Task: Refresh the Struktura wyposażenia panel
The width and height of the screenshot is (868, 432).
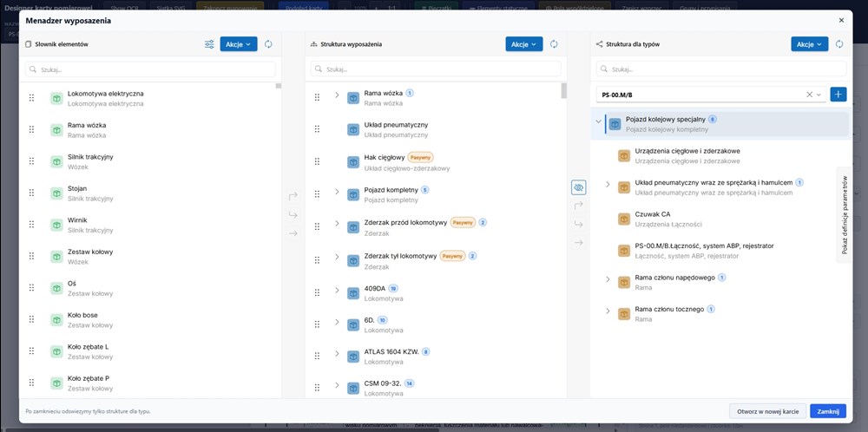Action: click(554, 44)
